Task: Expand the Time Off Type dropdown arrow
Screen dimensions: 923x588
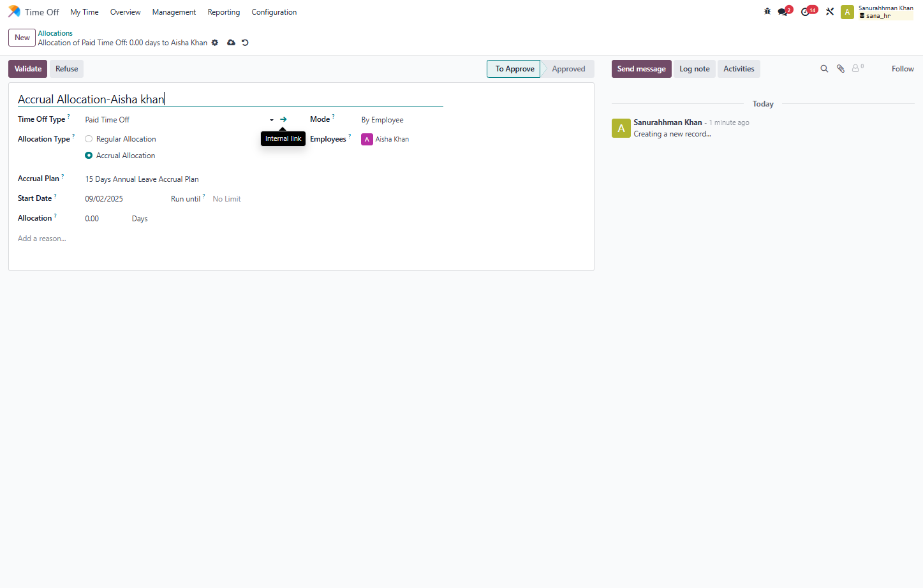Action: coord(272,120)
